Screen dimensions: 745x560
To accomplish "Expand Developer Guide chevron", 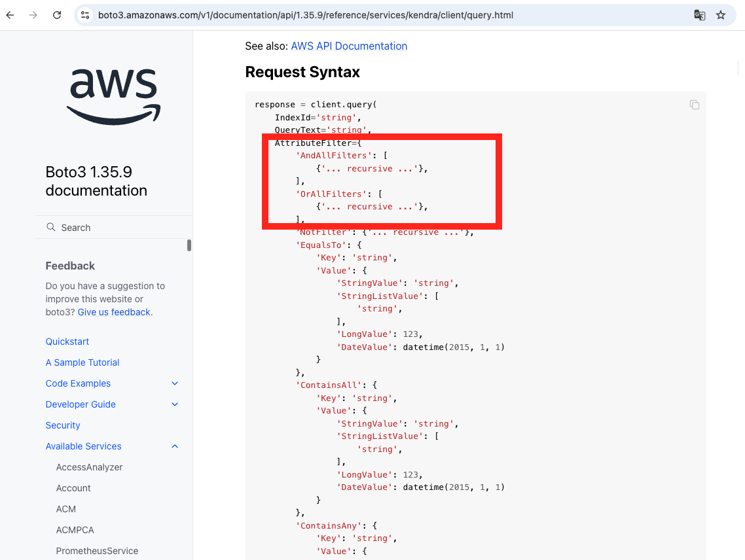I will point(175,404).
